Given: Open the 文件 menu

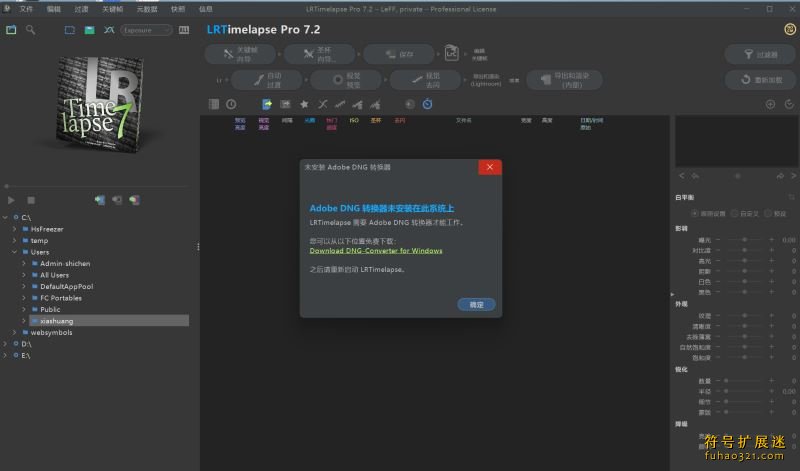Looking at the screenshot, I should pyautogui.click(x=26, y=9).
